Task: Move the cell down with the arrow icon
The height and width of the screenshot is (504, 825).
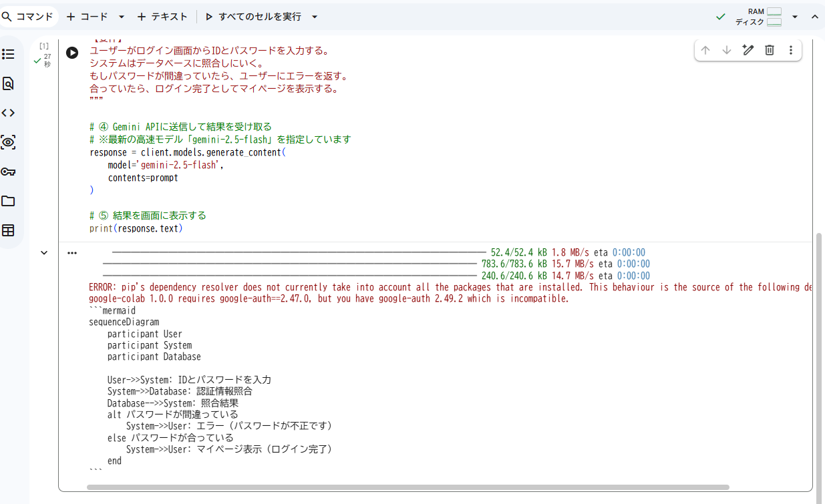Action: (727, 50)
